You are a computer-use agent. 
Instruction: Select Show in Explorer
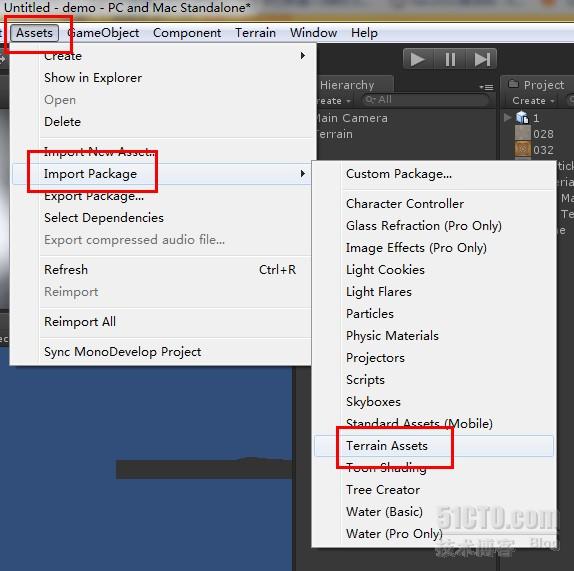[x=164, y=78]
